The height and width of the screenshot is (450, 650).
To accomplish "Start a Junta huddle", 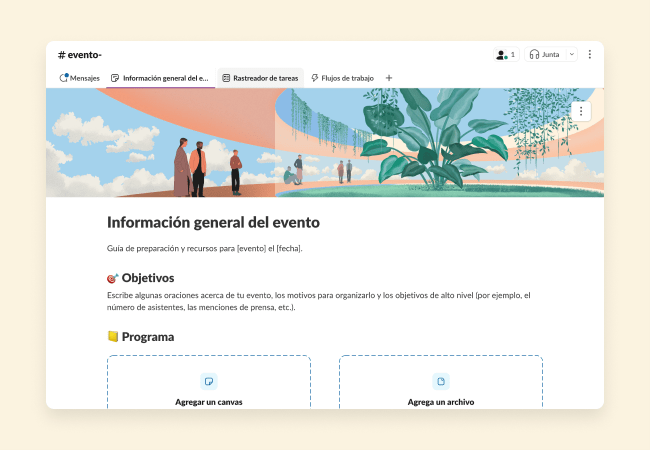I will 545,55.
